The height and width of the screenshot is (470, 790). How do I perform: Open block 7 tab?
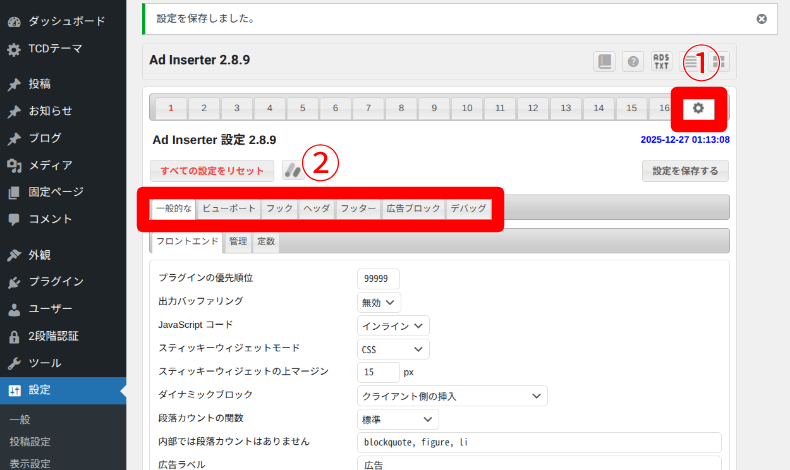point(368,108)
